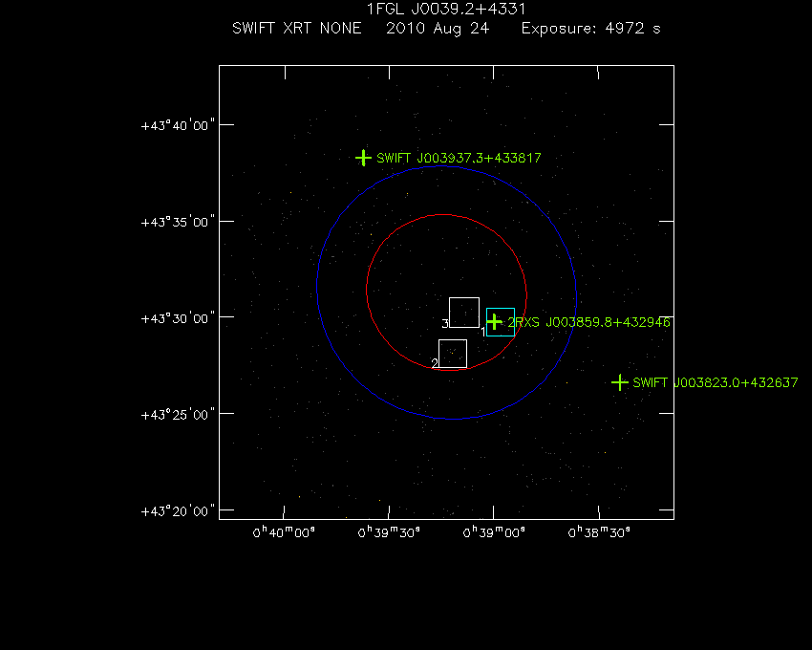The height and width of the screenshot is (650, 812).
Task: Click the label SWIFT J003937.3+433817
Action: tap(459, 158)
